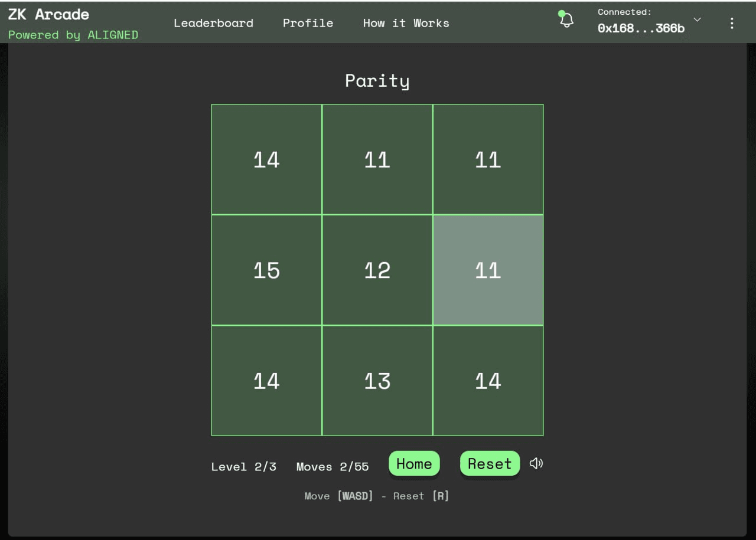Screen dimensions: 756x540
Task: Mute the game sound speaker icon
Action: click(x=536, y=464)
